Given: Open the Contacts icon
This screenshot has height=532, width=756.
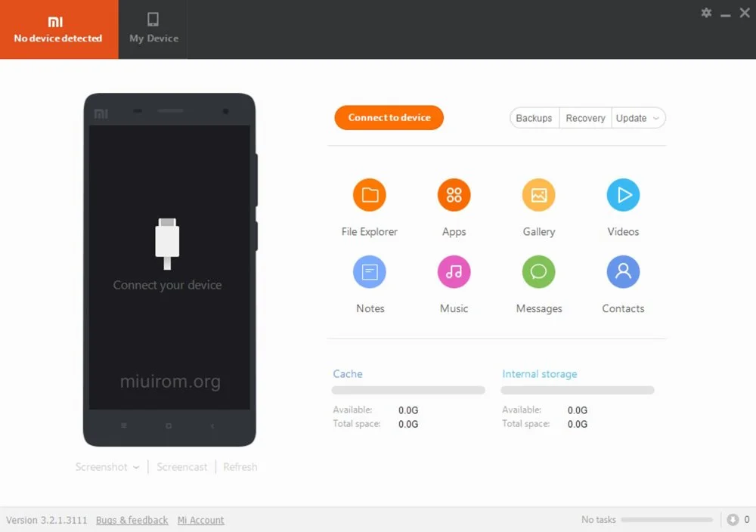Looking at the screenshot, I should point(623,272).
